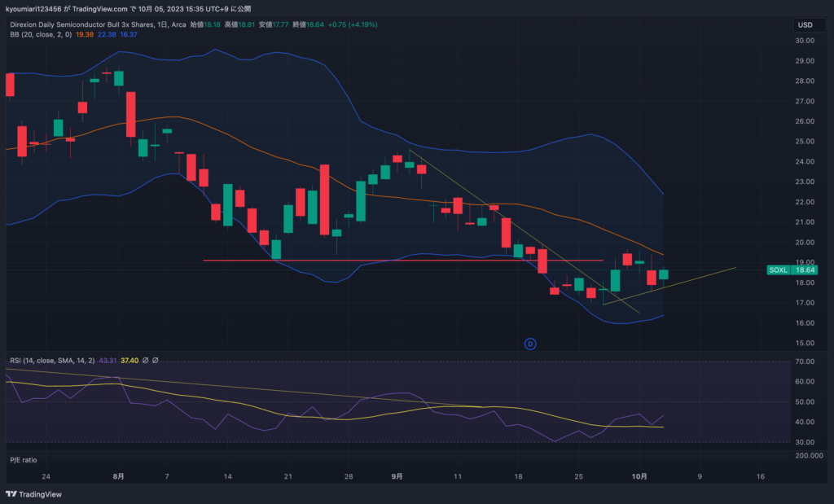Screen dimensions: 834x504
Task: Click the 10月 label on the time axis
Action: click(x=639, y=476)
